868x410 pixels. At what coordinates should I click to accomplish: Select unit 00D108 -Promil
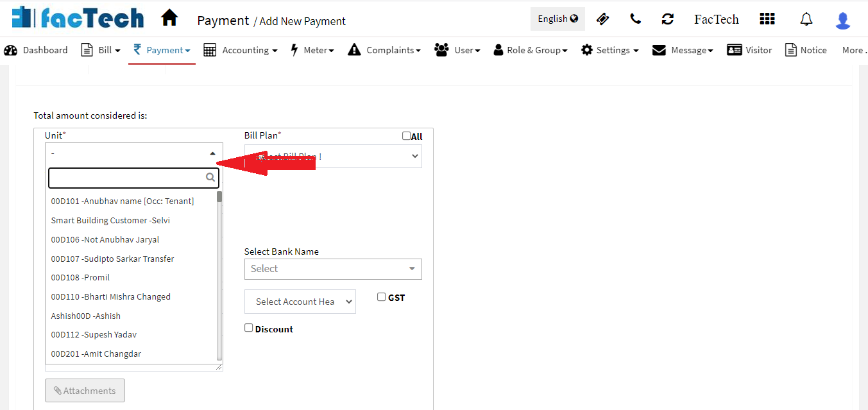coord(81,278)
